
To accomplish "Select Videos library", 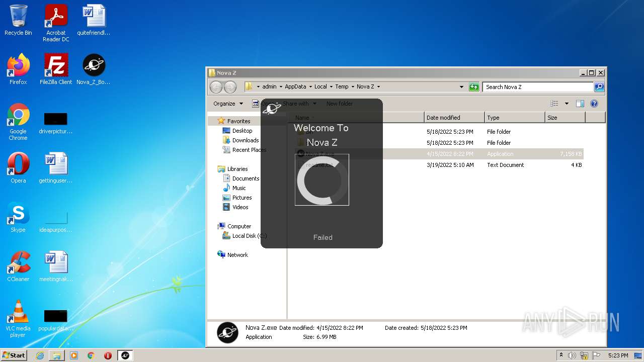I will click(240, 207).
